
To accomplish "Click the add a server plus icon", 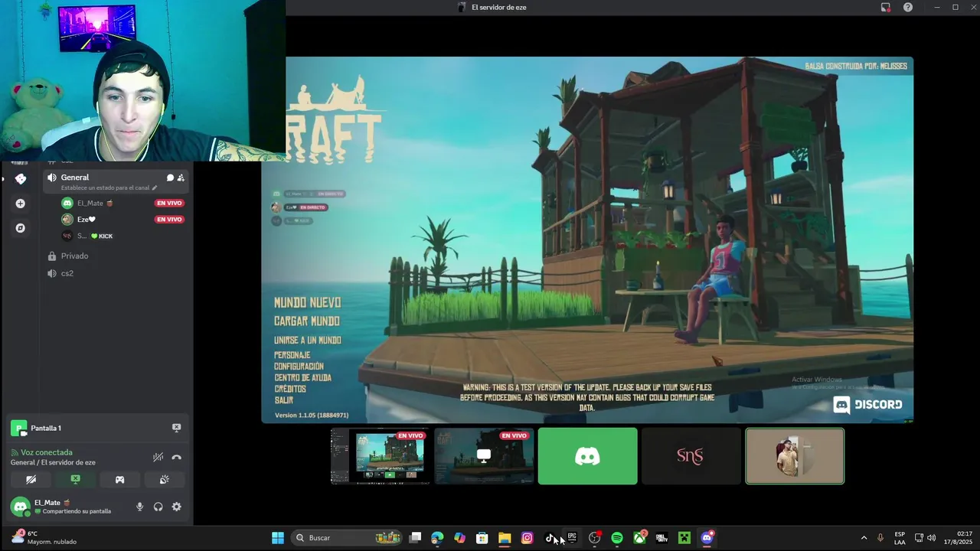I will pyautogui.click(x=21, y=204).
